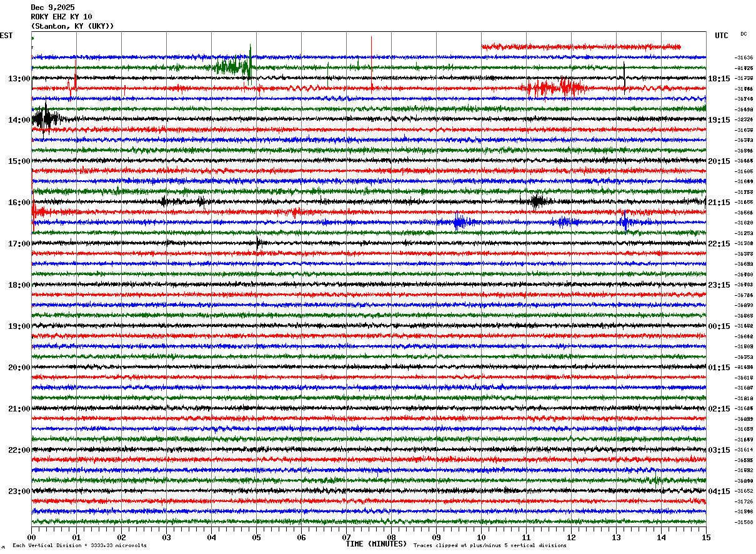Click the 21:15 UTC row label
This screenshot has height=554, width=756.
pyautogui.click(x=719, y=203)
